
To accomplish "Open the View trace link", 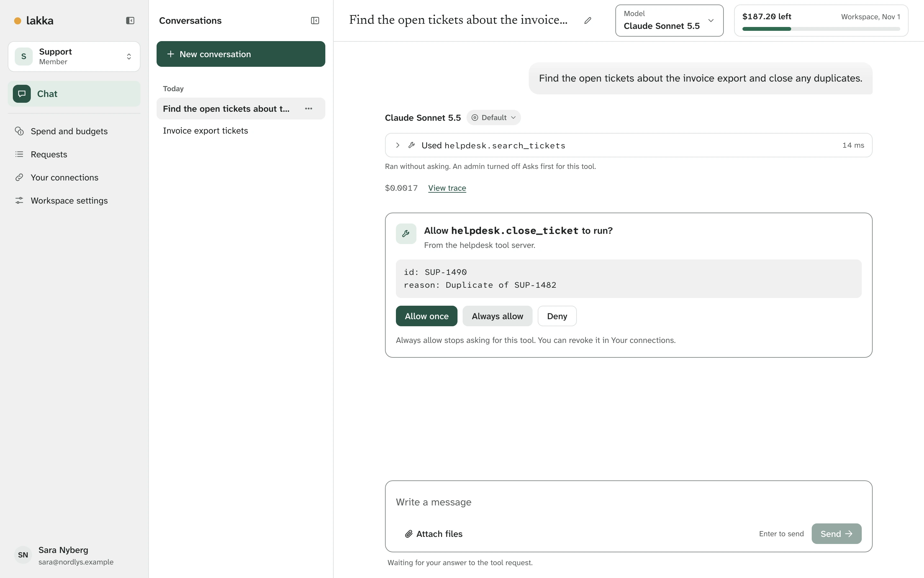I will (447, 188).
